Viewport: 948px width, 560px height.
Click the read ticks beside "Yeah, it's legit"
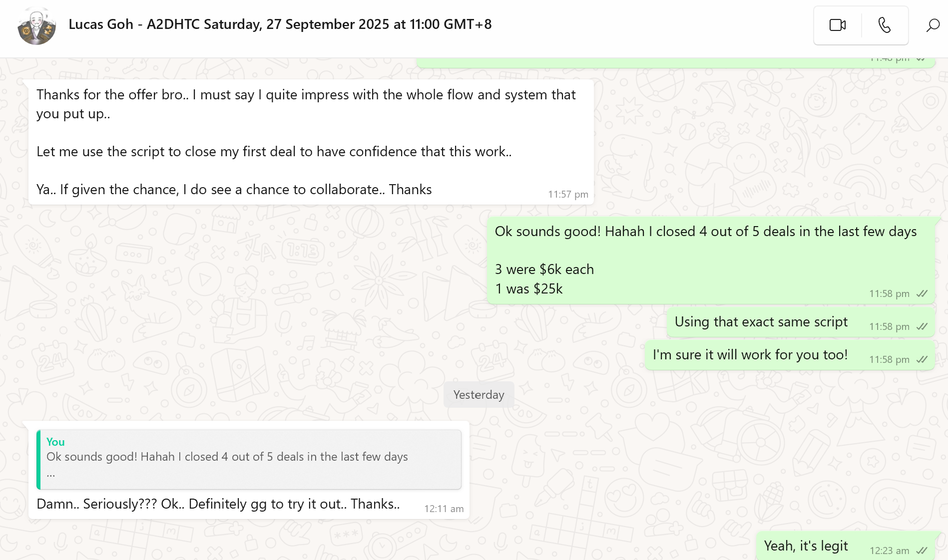pos(922,551)
